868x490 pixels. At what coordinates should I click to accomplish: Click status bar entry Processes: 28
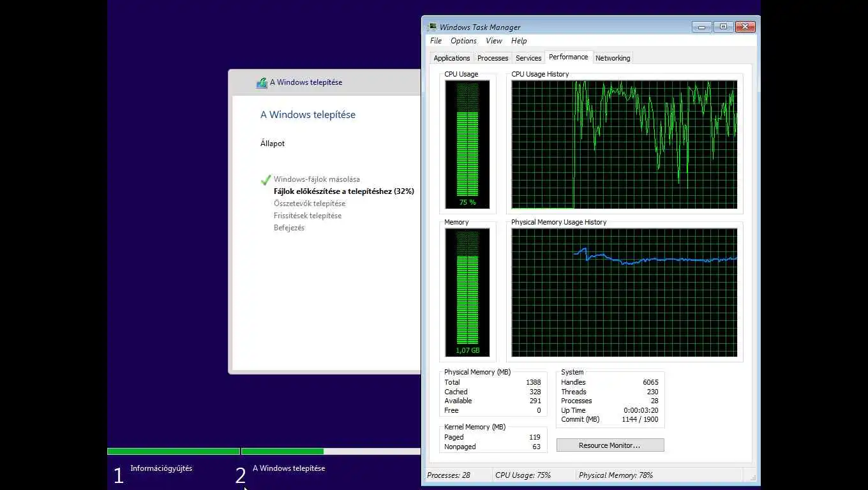[x=449, y=475]
